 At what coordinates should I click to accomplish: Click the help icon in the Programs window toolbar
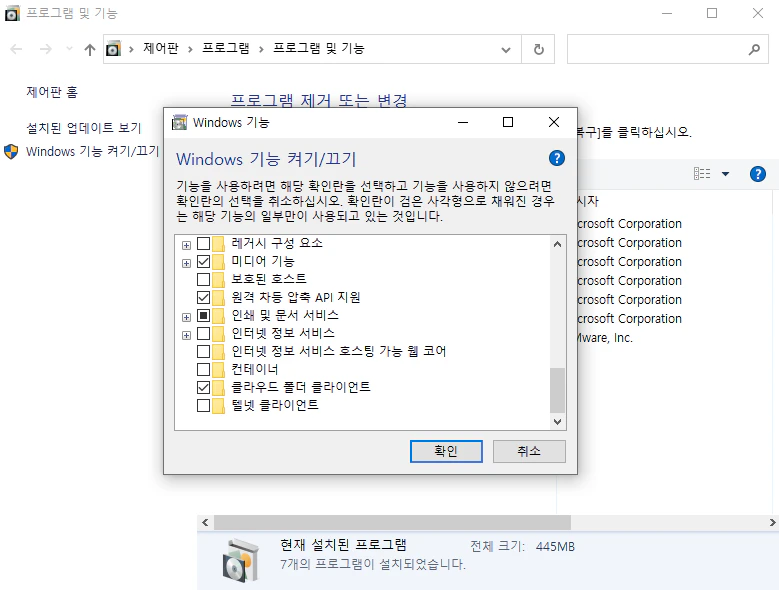tap(758, 174)
